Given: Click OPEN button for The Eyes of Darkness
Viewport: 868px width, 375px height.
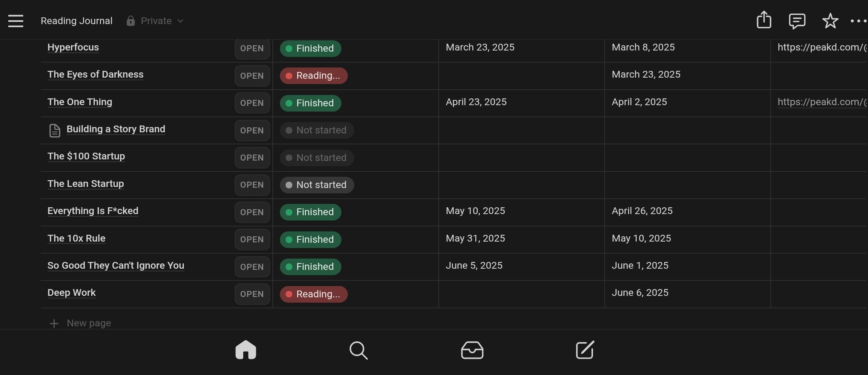Looking at the screenshot, I should tap(252, 76).
